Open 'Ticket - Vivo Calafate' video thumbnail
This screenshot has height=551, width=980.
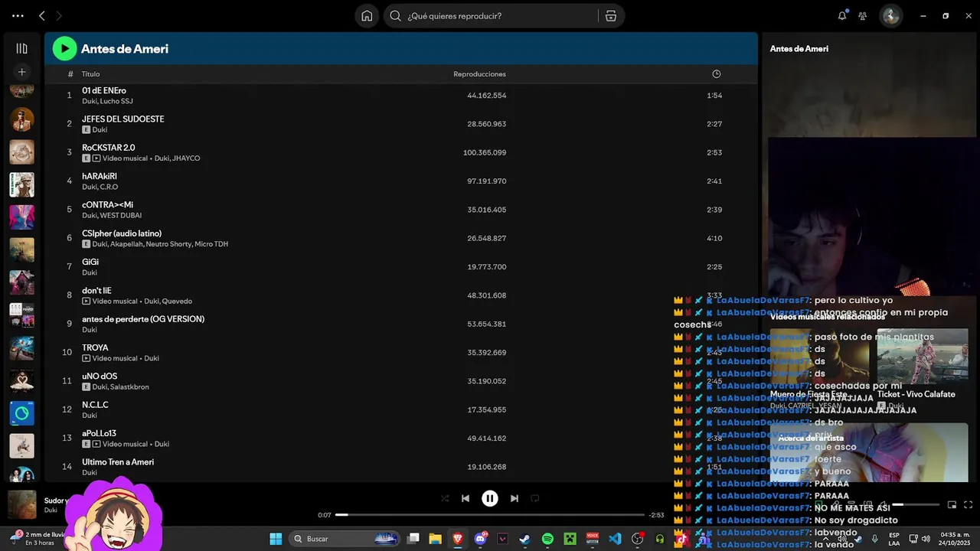[x=923, y=357]
